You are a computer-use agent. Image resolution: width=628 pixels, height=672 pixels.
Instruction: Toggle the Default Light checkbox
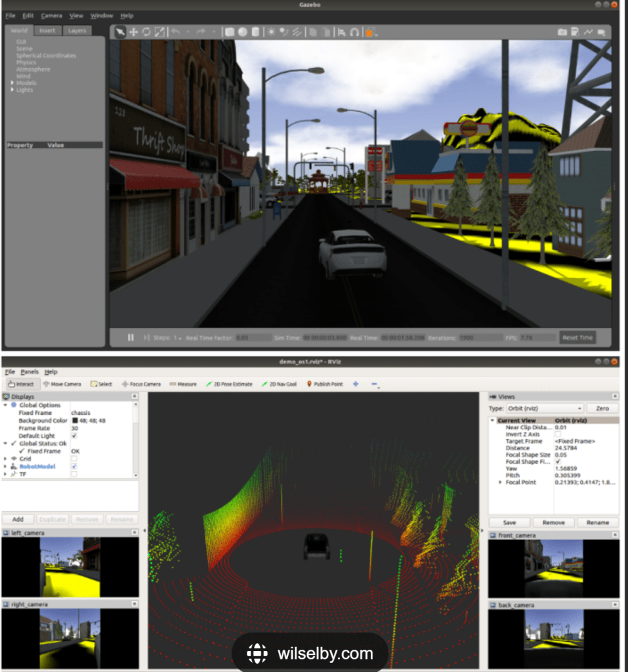click(74, 436)
